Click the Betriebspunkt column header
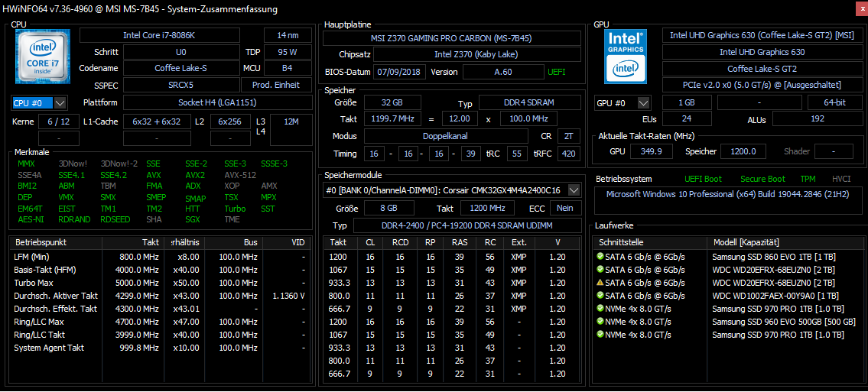This screenshot has width=868, height=392. click(x=56, y=242)
